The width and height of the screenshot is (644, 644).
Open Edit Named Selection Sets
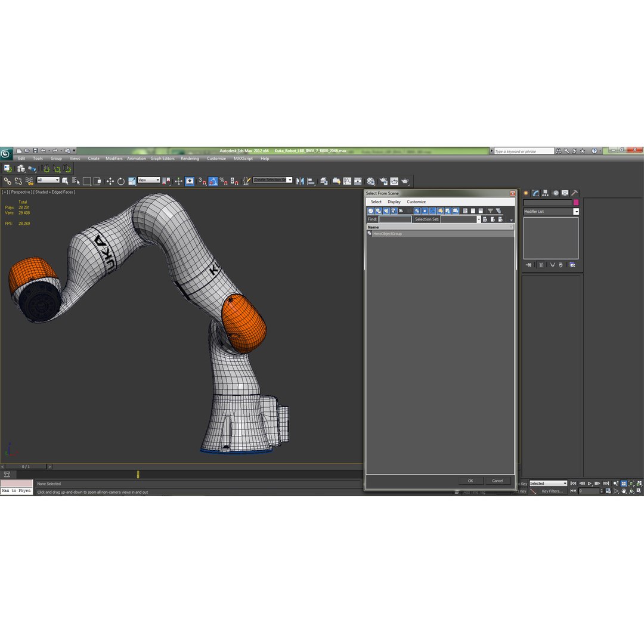[246, 181]
